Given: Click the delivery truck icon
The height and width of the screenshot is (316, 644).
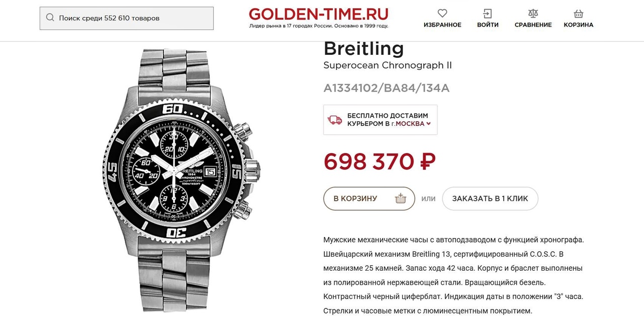Looking at the screenshot, I should [335, 120].
